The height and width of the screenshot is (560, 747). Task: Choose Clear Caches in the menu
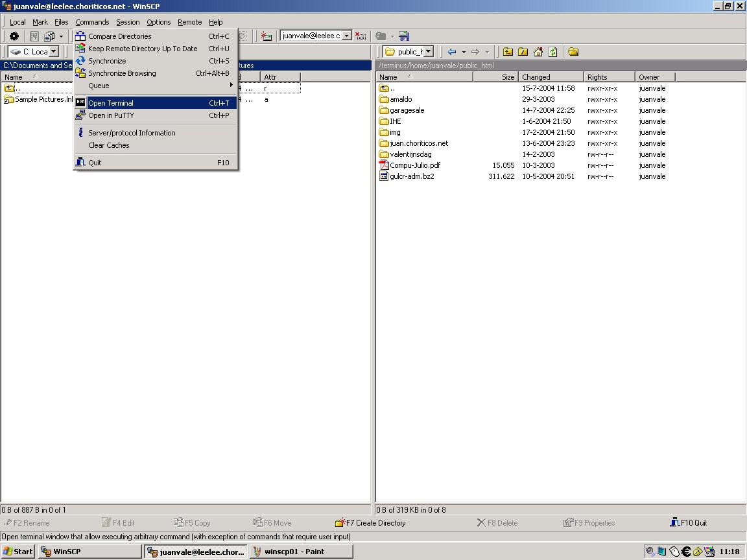156,145
